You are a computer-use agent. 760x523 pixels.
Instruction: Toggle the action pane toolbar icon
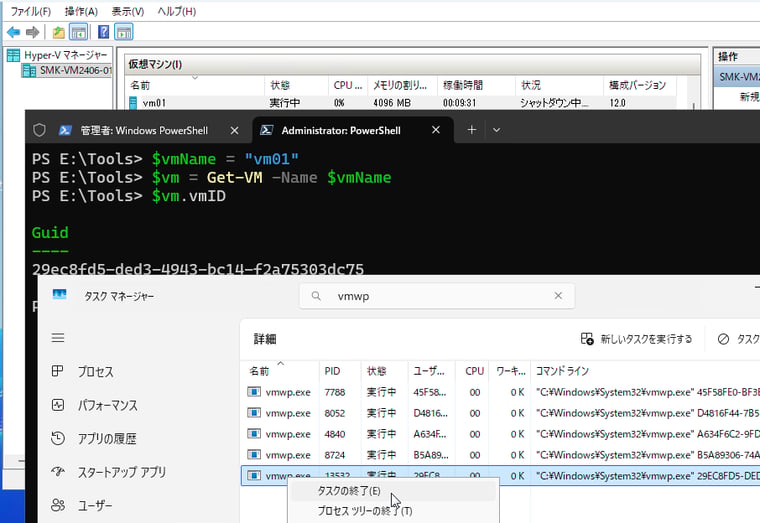[x=124, y=32]
